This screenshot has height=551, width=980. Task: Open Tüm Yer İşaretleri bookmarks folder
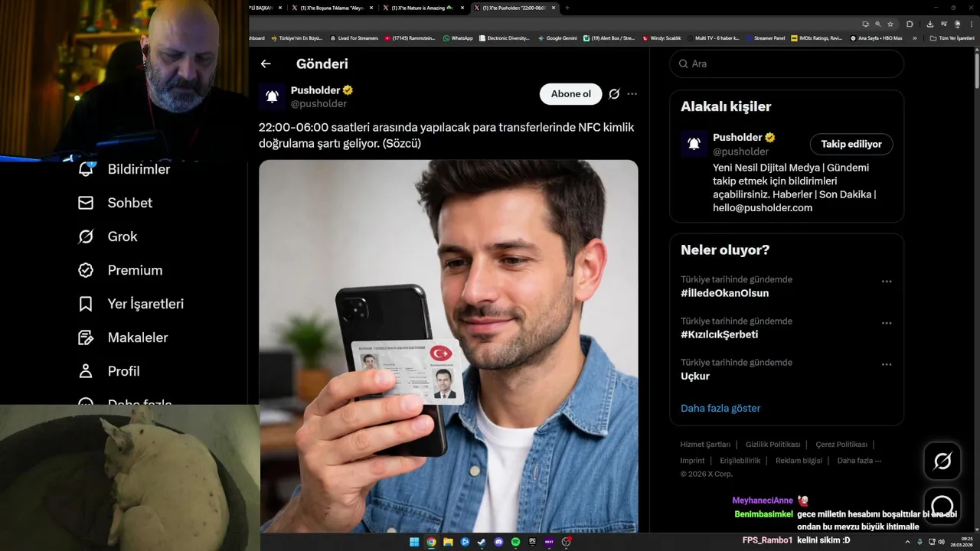pyautogui.click(x=952, y=38)
